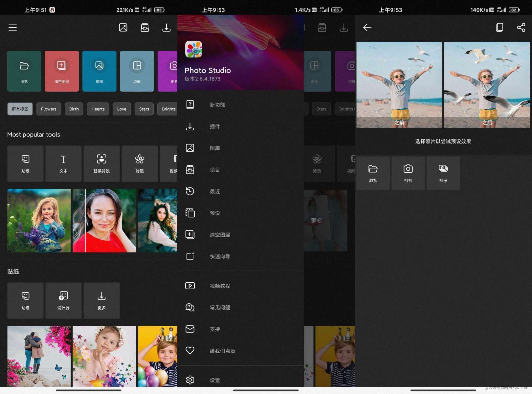532x394 pixels.
Task: Tap the copy icon beside share
Action: pos(499,28)
